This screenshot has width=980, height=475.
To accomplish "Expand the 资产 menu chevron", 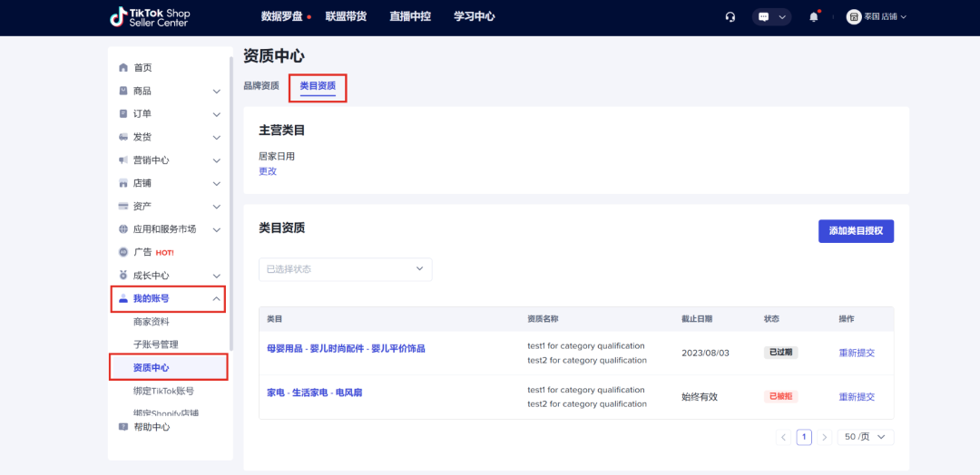I will 216,207.
